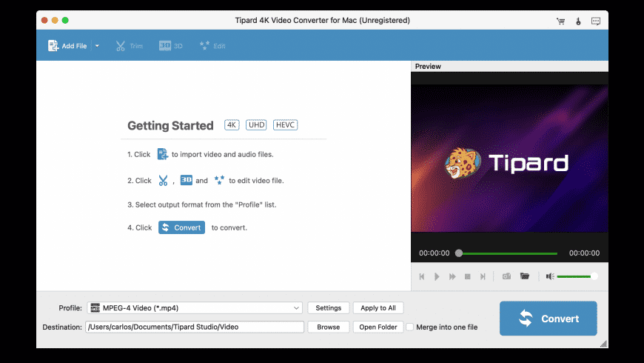
Task: Click the preview playback progress slider
Action: pos(507,253)
